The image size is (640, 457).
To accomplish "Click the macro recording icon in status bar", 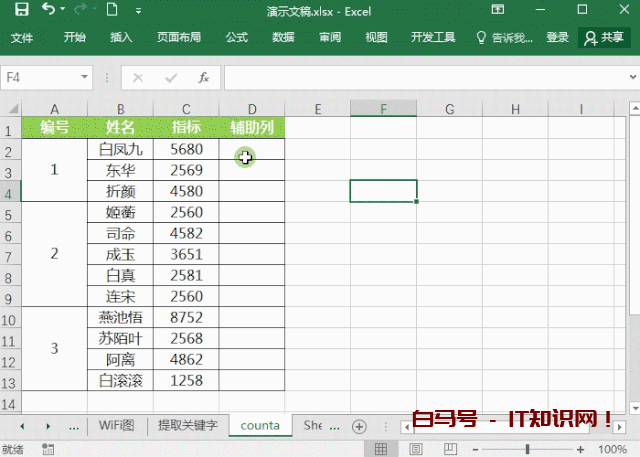I will point(48,449).
